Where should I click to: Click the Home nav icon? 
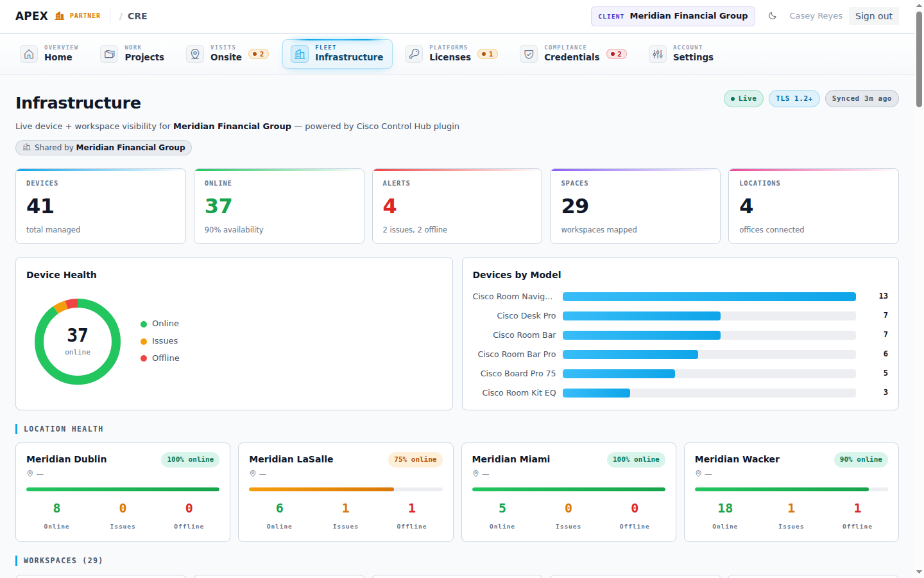coord(29,54)
